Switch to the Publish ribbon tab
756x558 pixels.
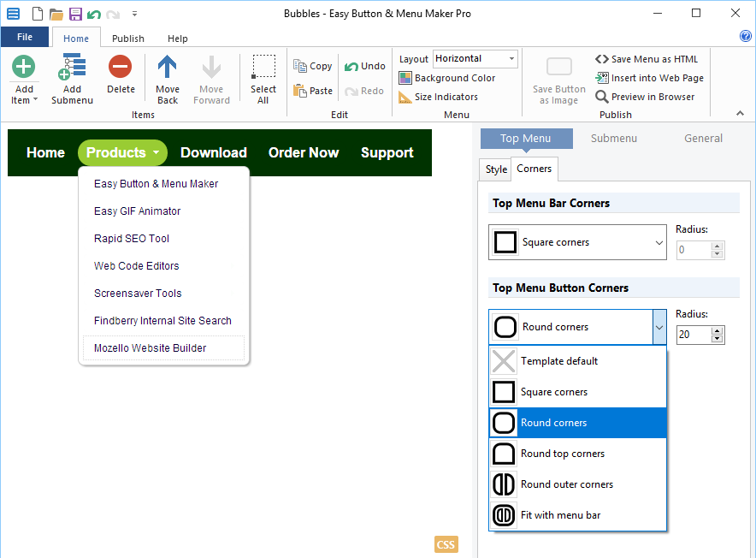[128, 39]
